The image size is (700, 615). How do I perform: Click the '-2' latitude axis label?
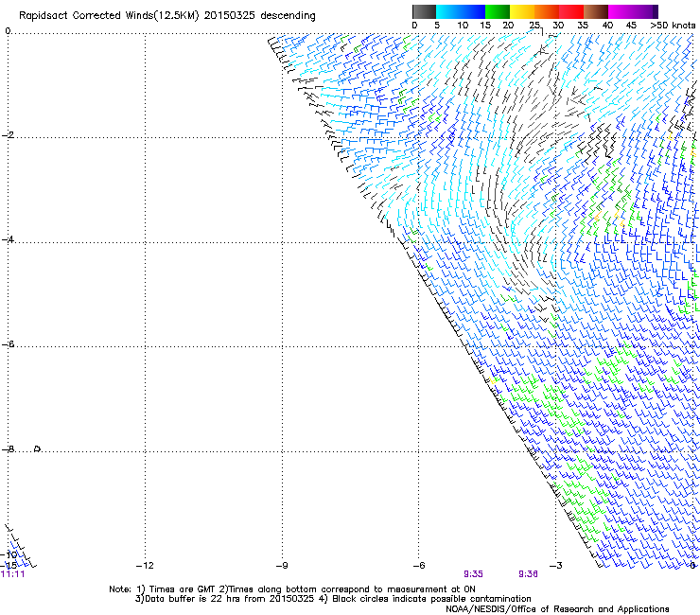[x=8, y=135]
